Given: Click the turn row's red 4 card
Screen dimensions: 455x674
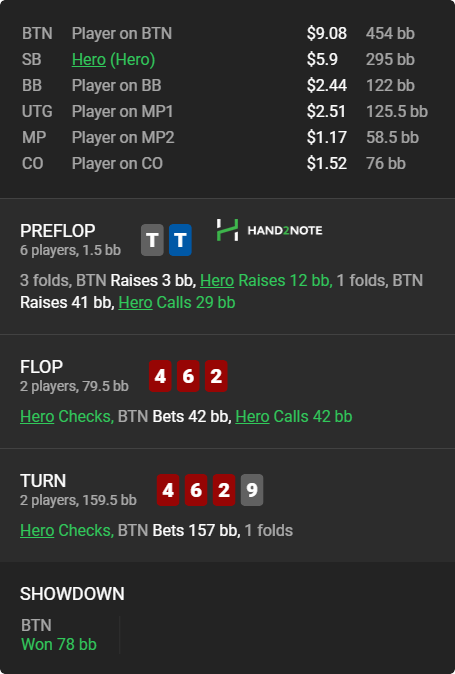Looking at the screenshot, I should 168,490.
